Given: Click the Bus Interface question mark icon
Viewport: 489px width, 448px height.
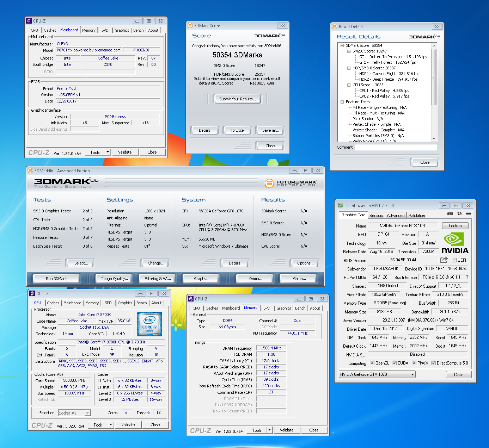Looking at the screenshot, I should coord(467,277).
